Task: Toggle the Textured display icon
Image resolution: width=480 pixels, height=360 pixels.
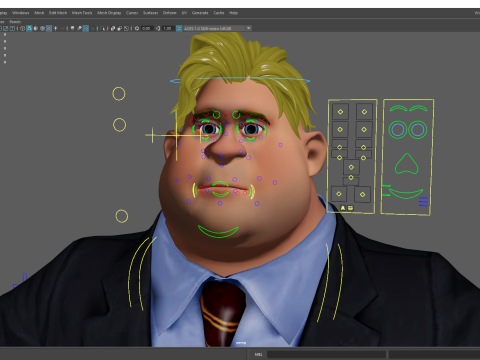Action: coord(49,28)
